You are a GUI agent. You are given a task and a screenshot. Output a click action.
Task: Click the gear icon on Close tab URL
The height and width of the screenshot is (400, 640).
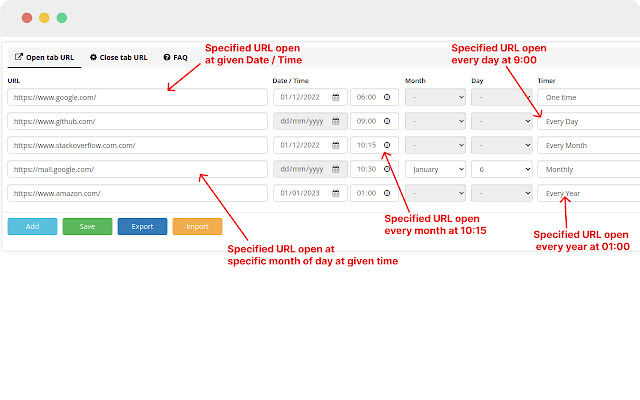click(x=93, y=57)
